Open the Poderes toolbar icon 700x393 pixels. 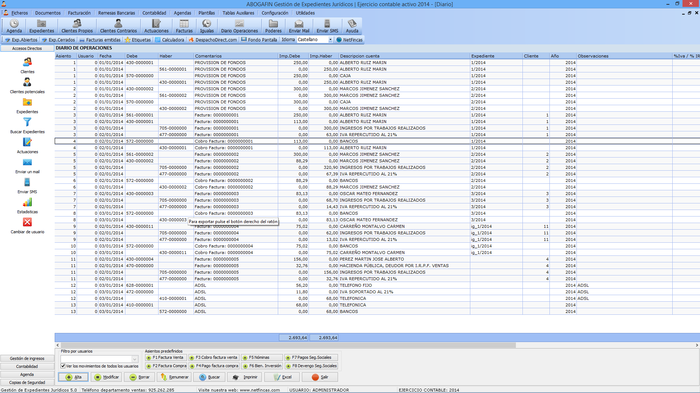(x=273, y=26)
